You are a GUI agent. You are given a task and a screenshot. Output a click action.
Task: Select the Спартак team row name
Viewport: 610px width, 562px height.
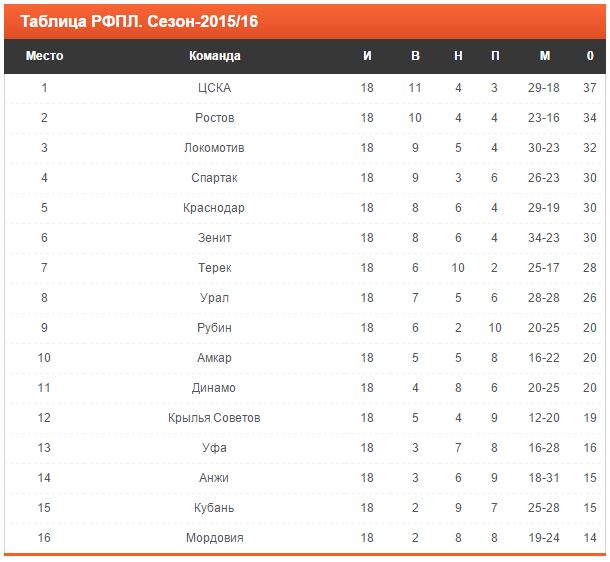pyautogui.click(x=214, y=178)
